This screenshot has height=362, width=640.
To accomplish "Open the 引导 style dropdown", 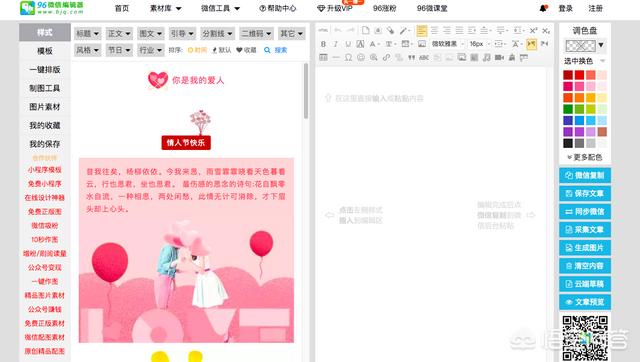I will [x=182, y=33].
